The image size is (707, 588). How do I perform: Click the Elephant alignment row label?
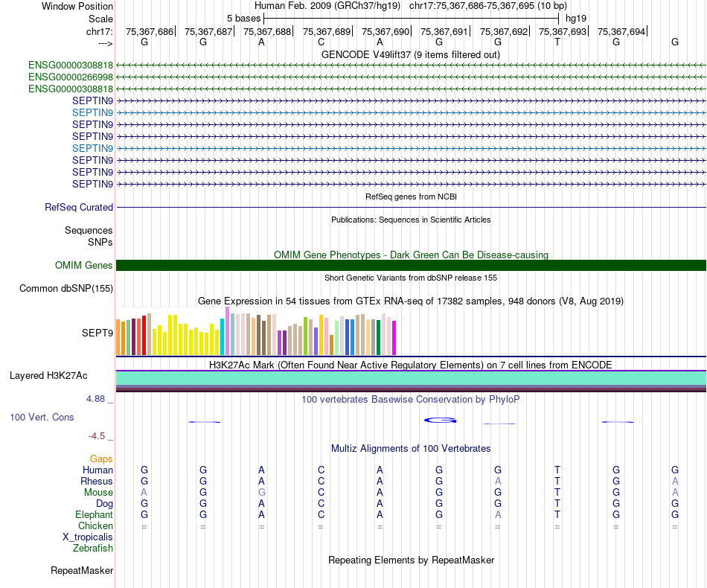coord(94,515)
